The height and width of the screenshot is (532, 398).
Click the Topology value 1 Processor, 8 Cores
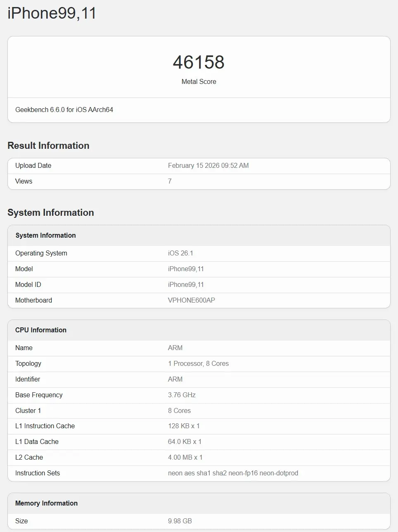[198, 364]
